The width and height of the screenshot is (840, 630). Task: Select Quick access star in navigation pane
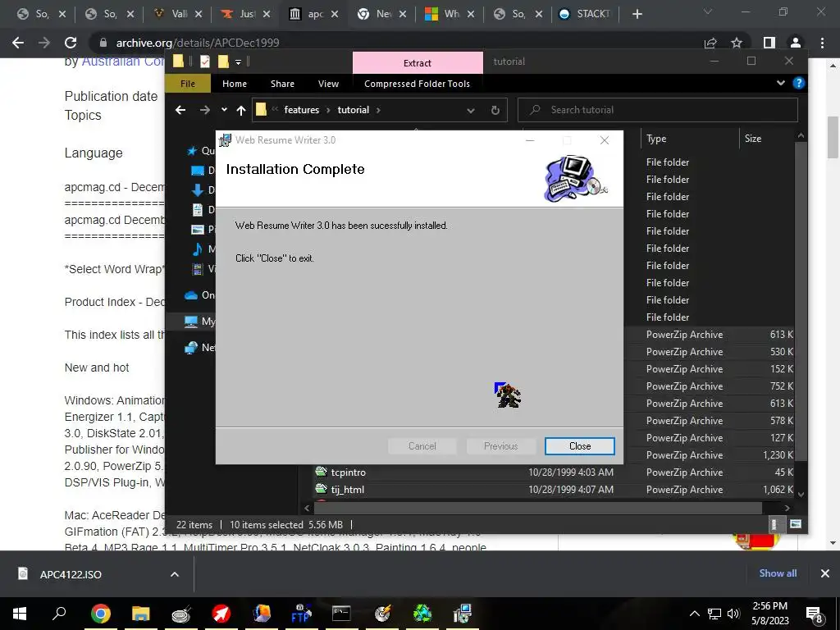pos(192,151)
